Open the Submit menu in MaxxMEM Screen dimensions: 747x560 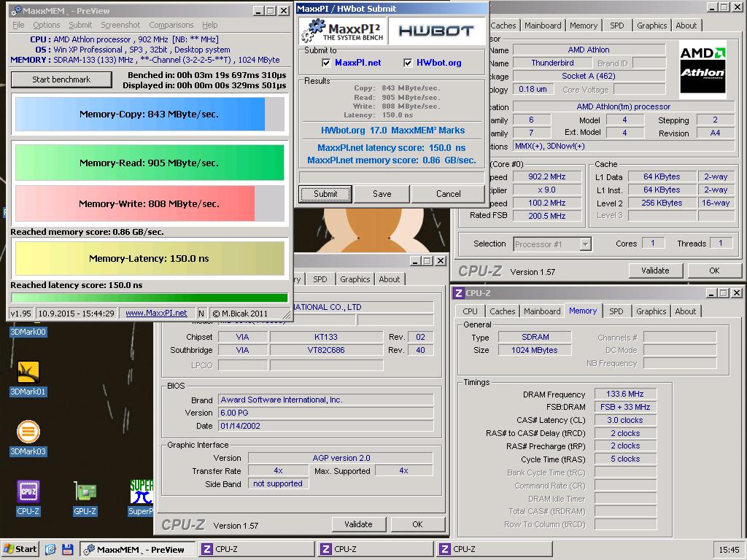(x=80, y=25)
